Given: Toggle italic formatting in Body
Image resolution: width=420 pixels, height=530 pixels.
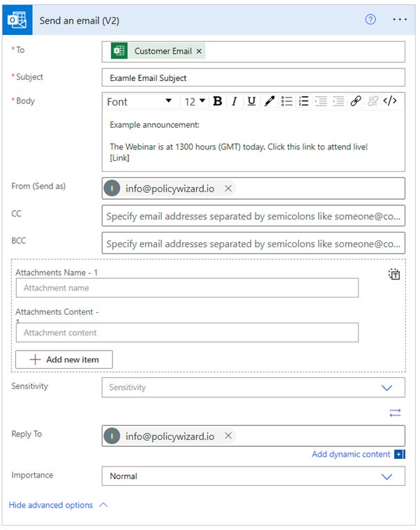Looking at the screenshot, I should coord(235,101).
